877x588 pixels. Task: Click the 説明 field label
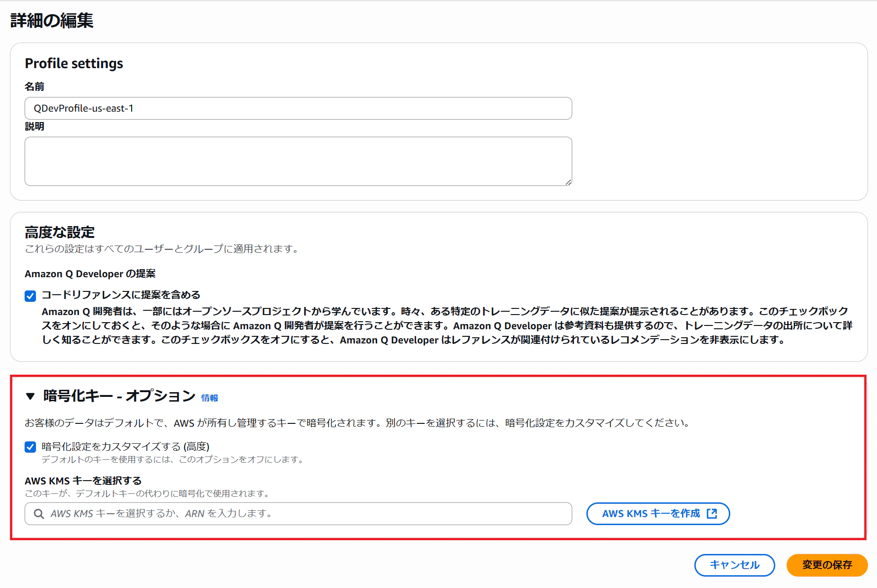click(35, 126)
